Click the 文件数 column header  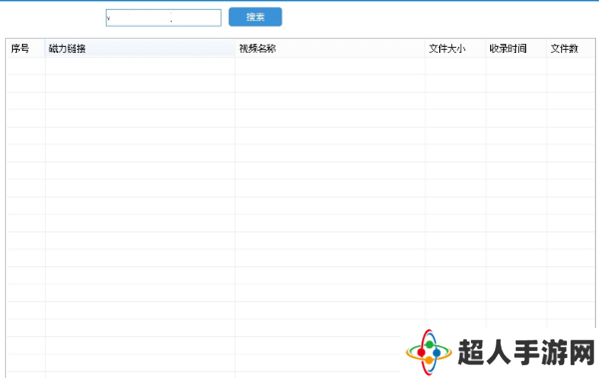pyautogui.click(x=570, y=49)
